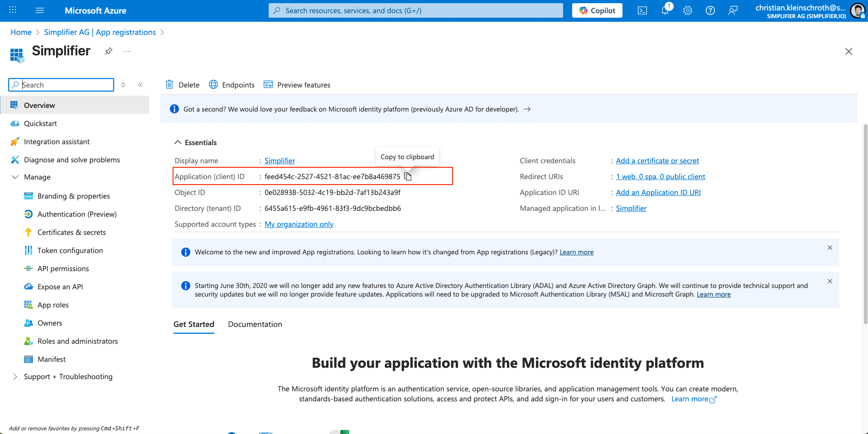The width and height of the screenshot is (868, 434).
Task: Open Certificates & secrets menu item
Action: point(72,232)
